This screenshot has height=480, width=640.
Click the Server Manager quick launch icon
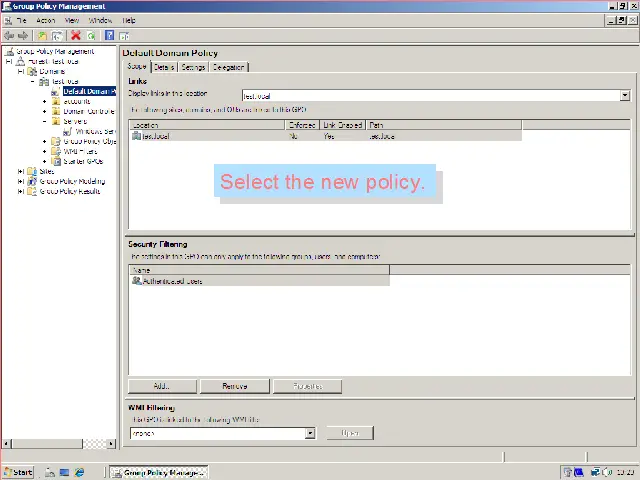(x=50, y=472)
